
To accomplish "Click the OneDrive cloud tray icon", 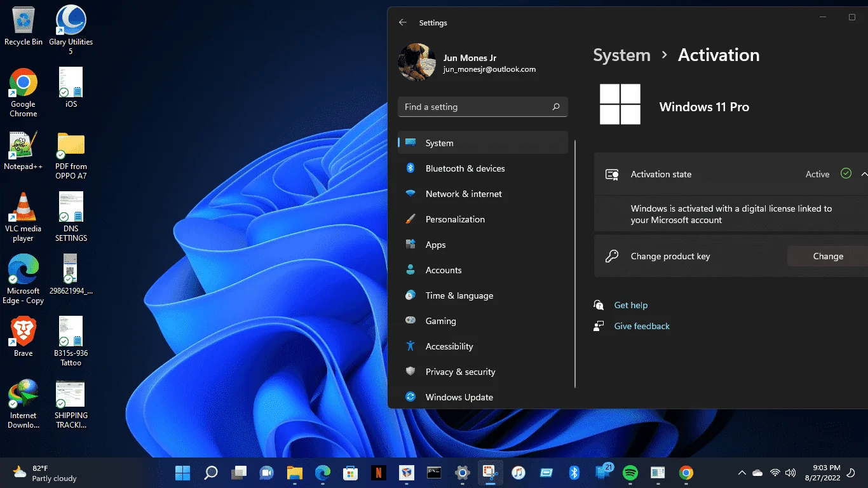I will 757,473.
